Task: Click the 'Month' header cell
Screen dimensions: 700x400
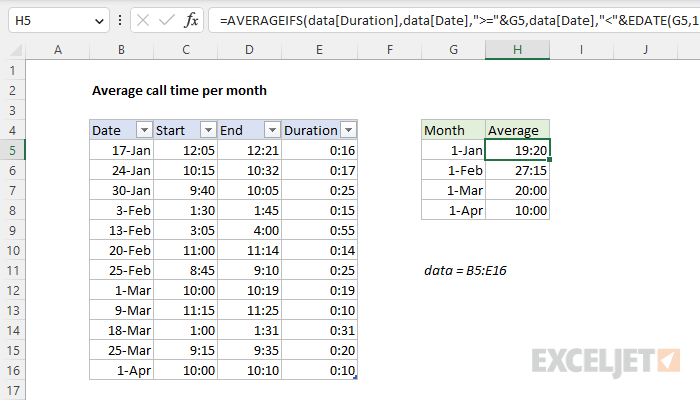Action: coord(454,130)
